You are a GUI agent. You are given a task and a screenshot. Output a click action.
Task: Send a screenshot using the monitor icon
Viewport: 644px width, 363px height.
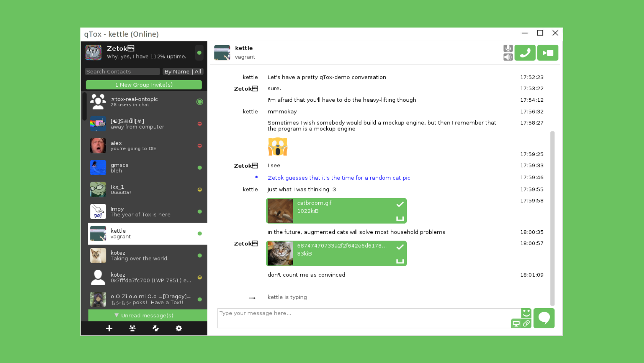[x=516, y=323]
